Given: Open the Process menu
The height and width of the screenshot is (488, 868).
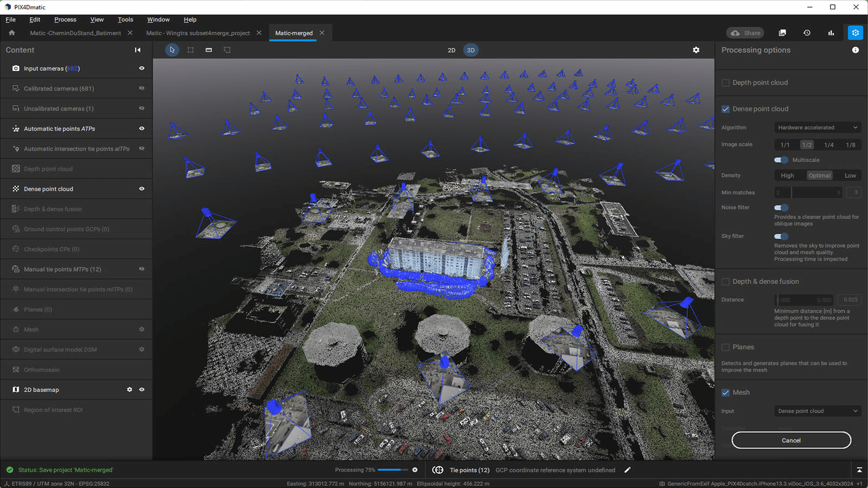Looking at the screenshot, I should (65, 20).
